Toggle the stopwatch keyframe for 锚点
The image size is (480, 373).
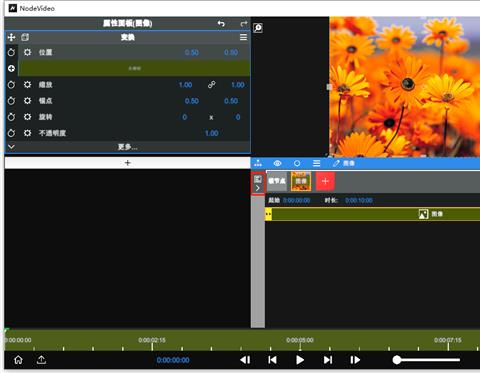(x=11, y=101)
